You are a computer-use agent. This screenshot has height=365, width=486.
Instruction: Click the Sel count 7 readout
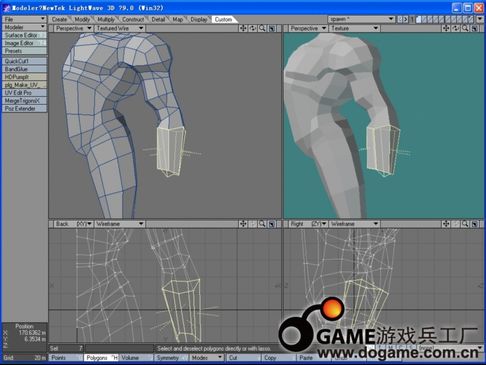pyautogui.click(x=66, y=348)
